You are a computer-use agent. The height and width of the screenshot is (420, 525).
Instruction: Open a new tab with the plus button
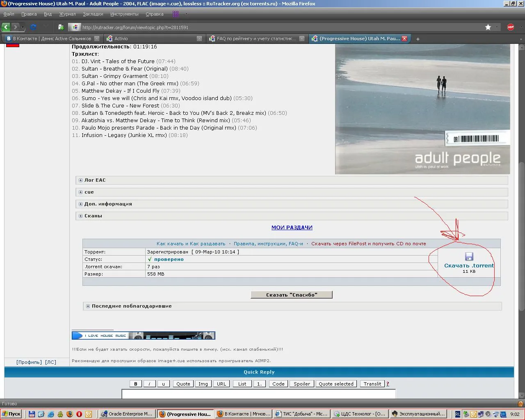pos(418,39)
